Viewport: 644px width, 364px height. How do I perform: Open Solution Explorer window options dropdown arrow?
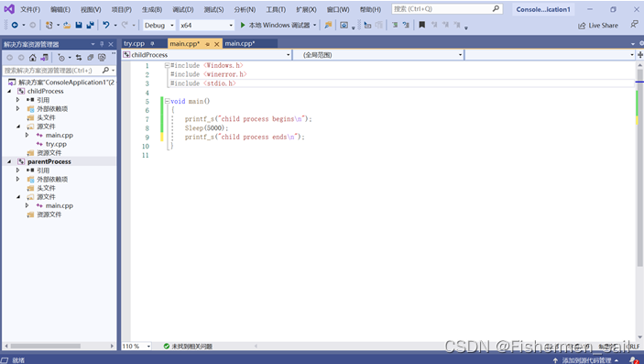click(x=93, y=44)
